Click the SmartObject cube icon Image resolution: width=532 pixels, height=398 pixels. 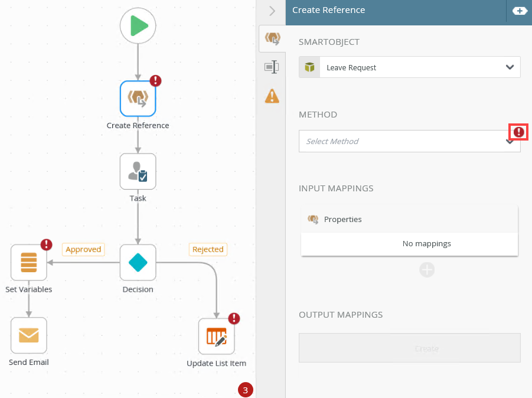tap(309, 67)
